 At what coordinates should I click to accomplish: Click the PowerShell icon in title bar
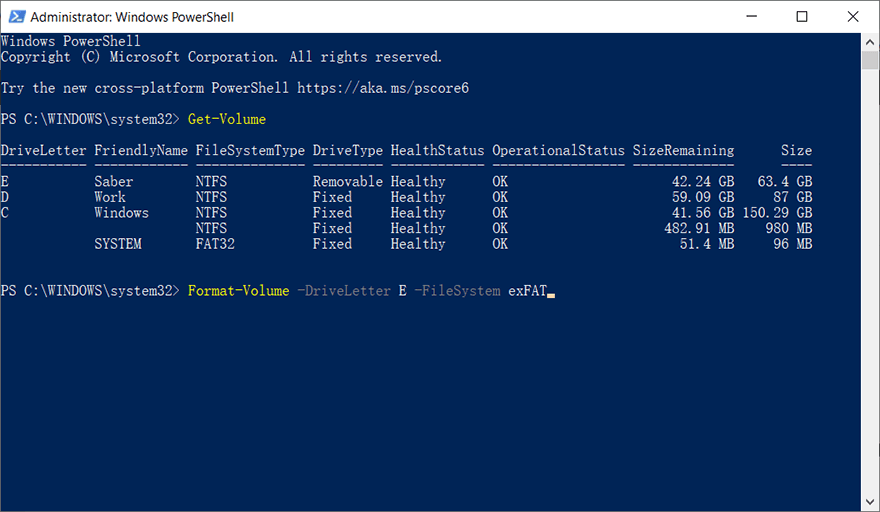(x=16, y=17)
